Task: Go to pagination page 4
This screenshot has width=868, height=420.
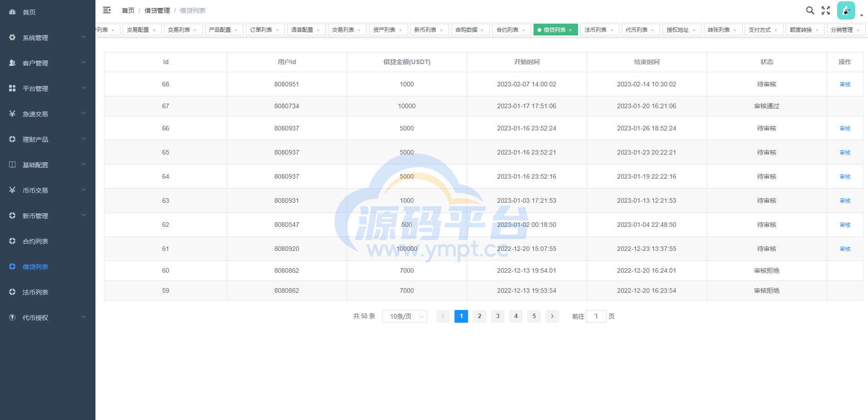Action: [516, 316]
